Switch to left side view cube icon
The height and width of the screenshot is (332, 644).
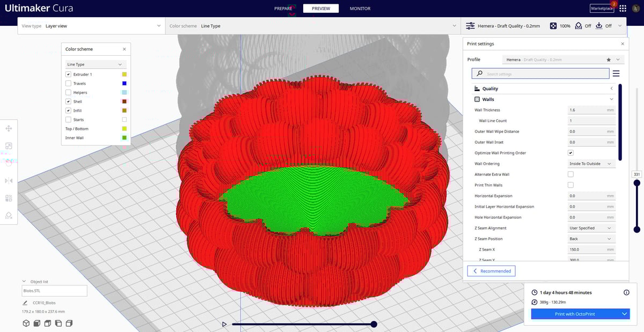pyautogui.click(x=58, y=323)
